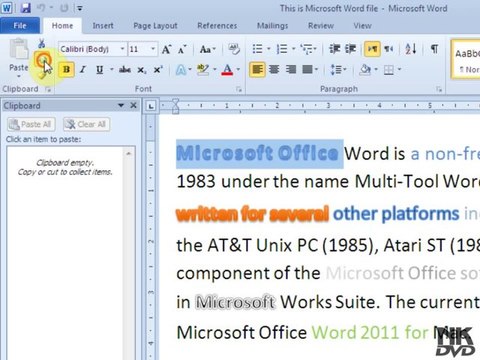The height and width of the screenshot is (360, 480).
Task: Switch to the Page Layout tab
Action: pos(155,26)
